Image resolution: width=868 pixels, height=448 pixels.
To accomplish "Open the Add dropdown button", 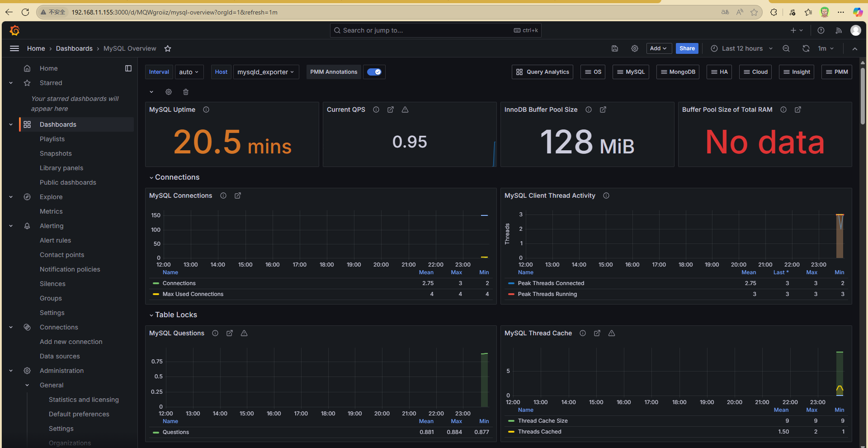I will coord(658,48).
